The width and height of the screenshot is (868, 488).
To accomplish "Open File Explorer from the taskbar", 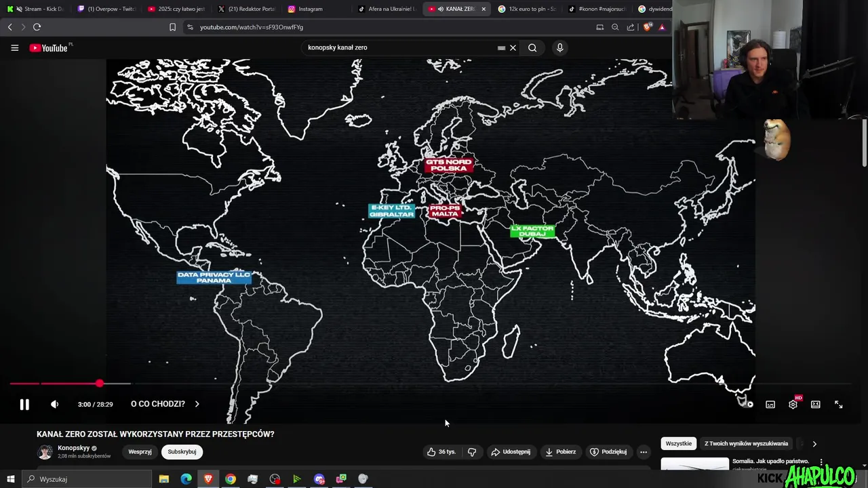I will pyautogui.click(x=164, y=479).
